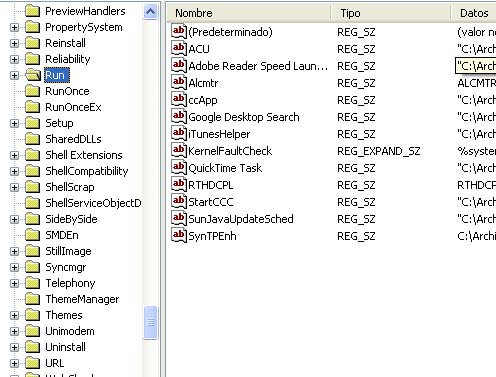Click the string icon beside ccApp

point(179,100)
